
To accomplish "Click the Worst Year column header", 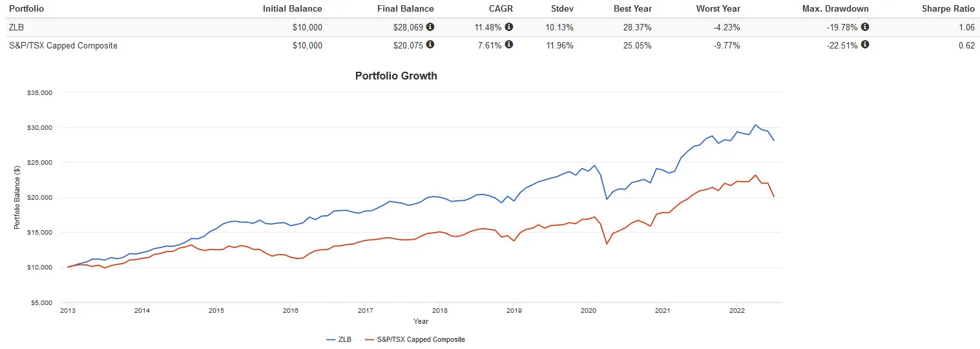I will coord(718,9).
